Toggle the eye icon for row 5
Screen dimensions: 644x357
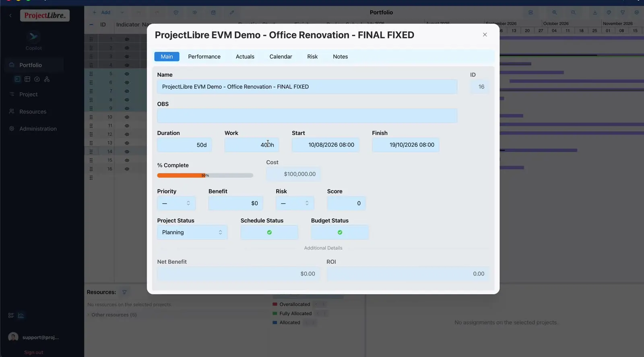(x=127, y=74)
